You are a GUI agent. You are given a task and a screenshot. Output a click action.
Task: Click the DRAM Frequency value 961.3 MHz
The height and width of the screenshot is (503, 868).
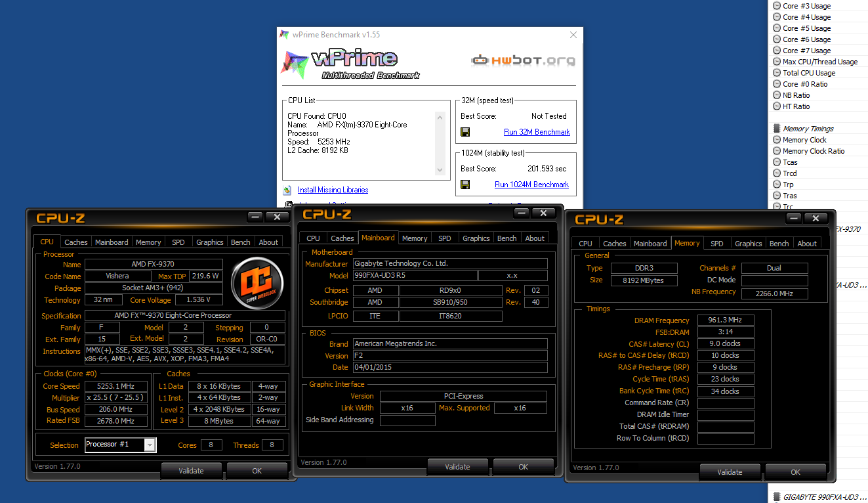point(726,320)
